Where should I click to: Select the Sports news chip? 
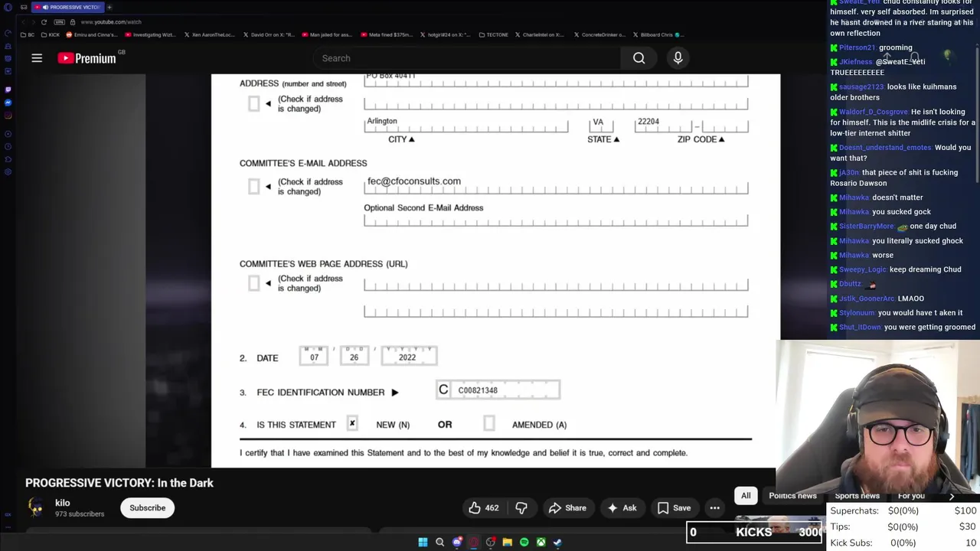tap(857, 496)
